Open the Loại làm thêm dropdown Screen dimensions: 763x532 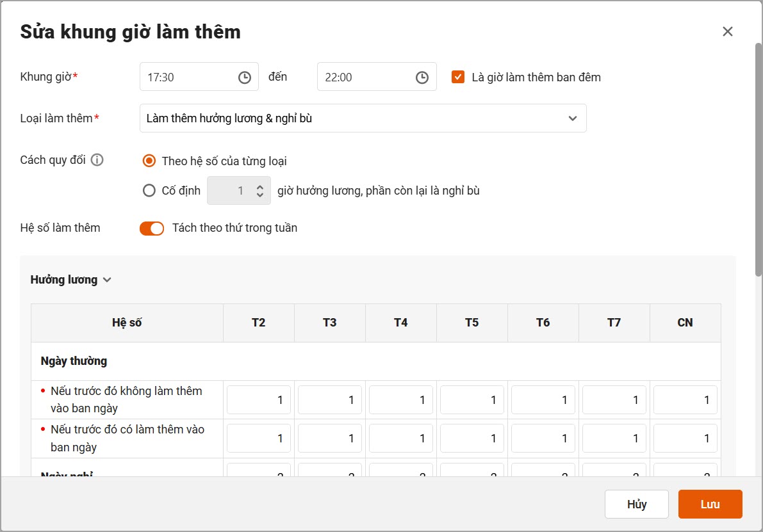point(363,118)
